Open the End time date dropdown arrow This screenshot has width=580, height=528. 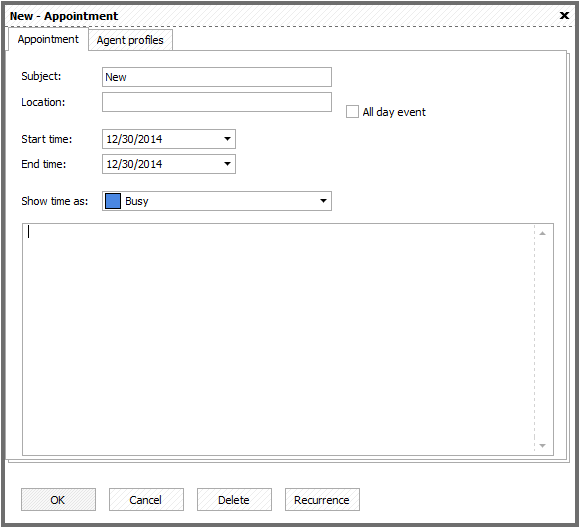(x=227, y=164)
